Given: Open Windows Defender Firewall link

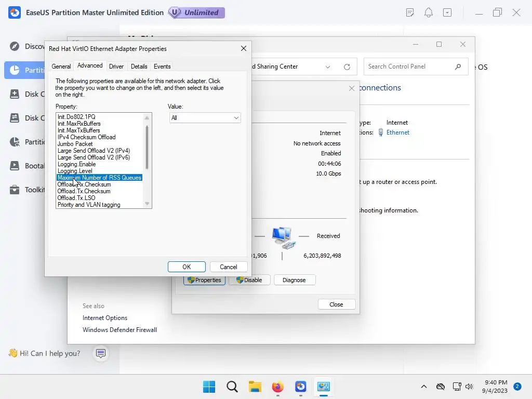Looking at the screenshot, I should (120, 330).
